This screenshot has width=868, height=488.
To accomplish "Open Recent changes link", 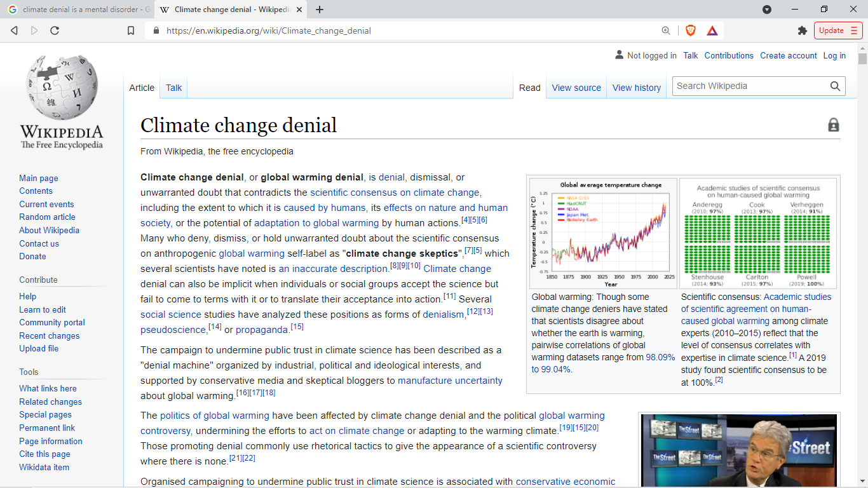I will [50, 336].
